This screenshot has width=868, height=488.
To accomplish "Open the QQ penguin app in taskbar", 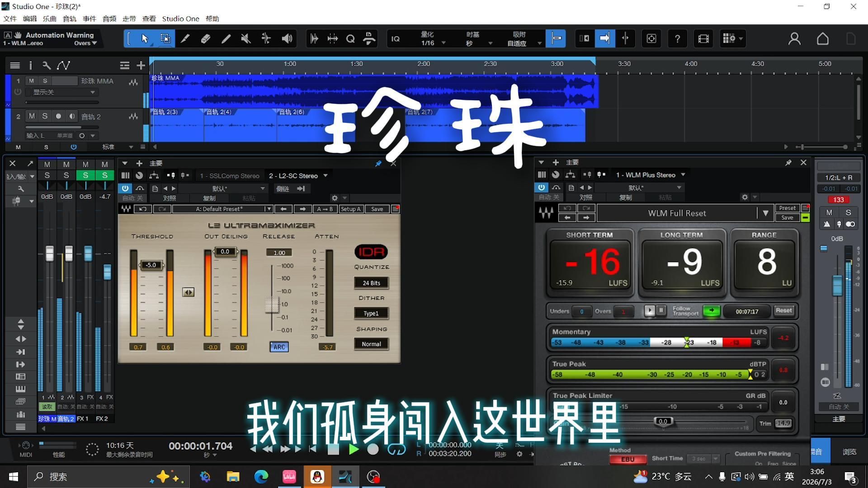I will 317,477.
